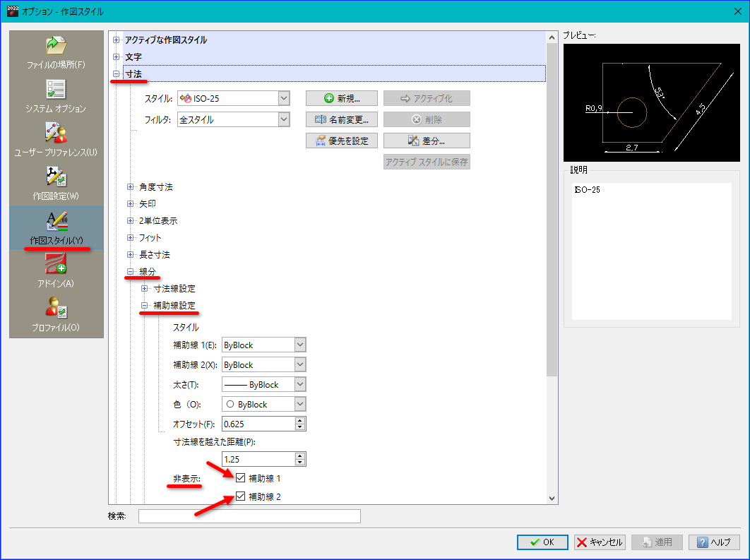Toggle the 補助線 2 checkbox
This screenshot has height=560, width=750.
point(240,497)
